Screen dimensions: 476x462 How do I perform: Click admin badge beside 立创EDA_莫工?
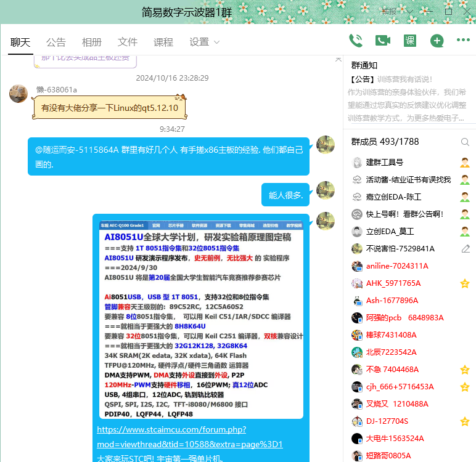pyautogui.click(x=465, y=232)
